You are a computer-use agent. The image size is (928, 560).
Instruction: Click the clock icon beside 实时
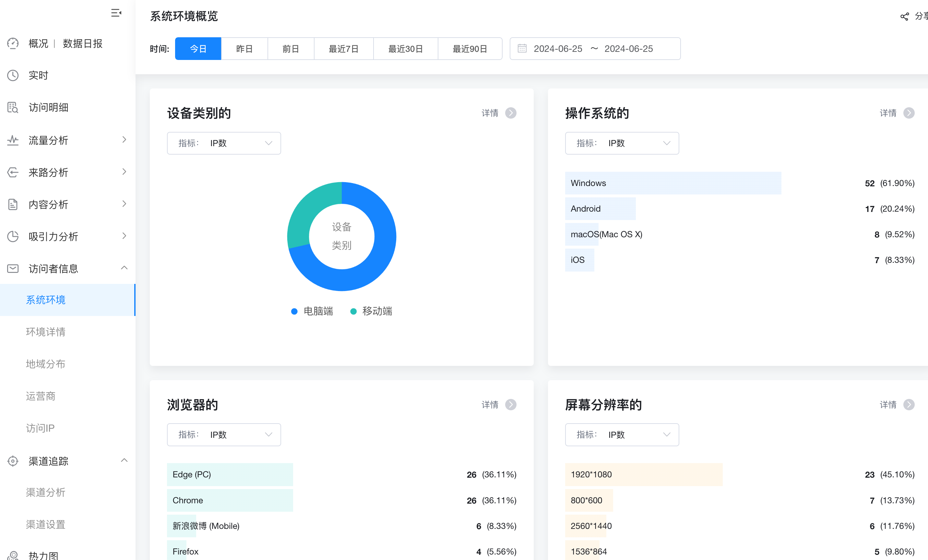tap(13, 75)
